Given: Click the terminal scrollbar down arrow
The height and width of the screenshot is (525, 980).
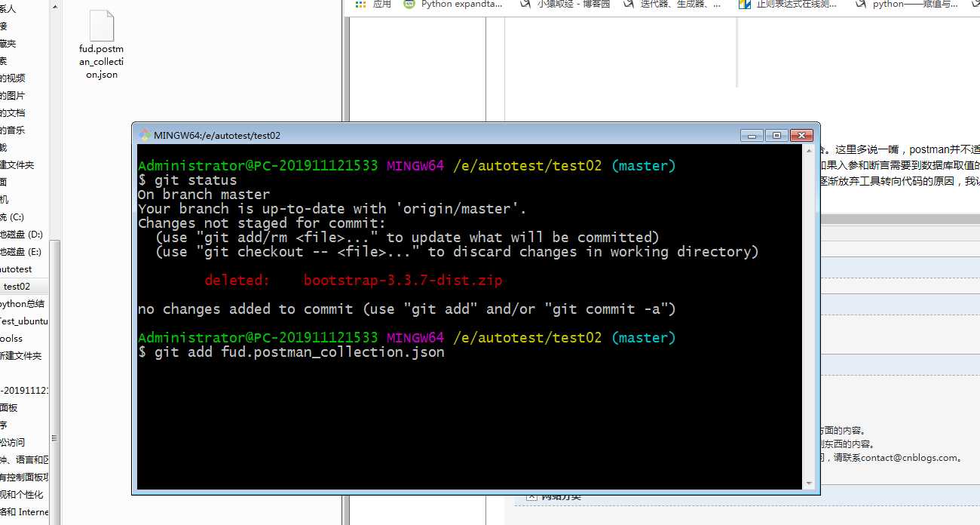Looking at the screenshot, I should click(x=809, y=483).
